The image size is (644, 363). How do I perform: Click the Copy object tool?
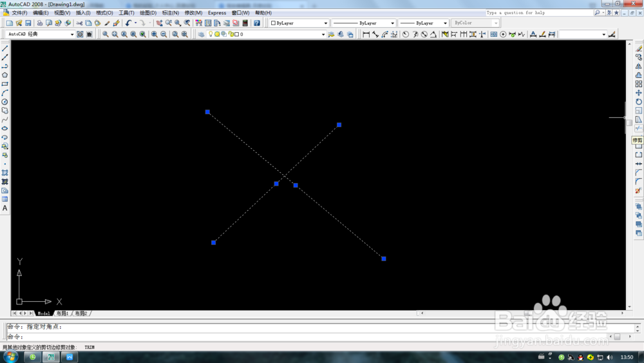point(639,57)
